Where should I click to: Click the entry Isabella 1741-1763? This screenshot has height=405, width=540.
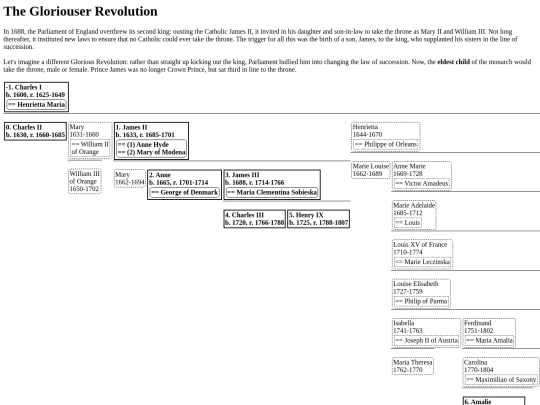426,332
